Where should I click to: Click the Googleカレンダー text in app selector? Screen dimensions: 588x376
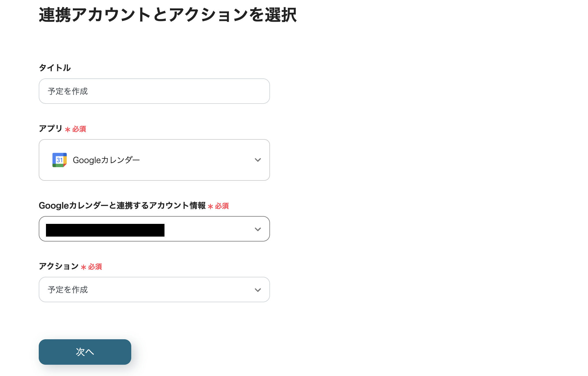[106, 160]
